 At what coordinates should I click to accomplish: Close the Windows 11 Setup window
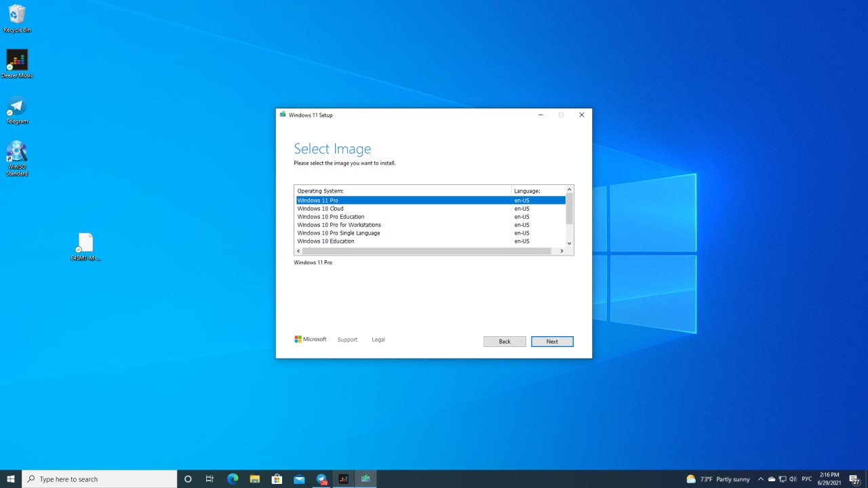click(x=581, y=115)
